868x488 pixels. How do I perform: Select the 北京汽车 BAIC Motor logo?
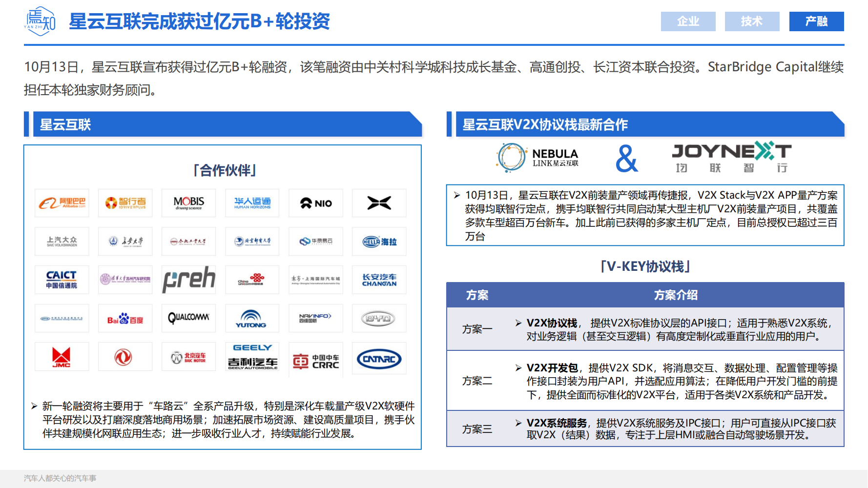[189, 357]
